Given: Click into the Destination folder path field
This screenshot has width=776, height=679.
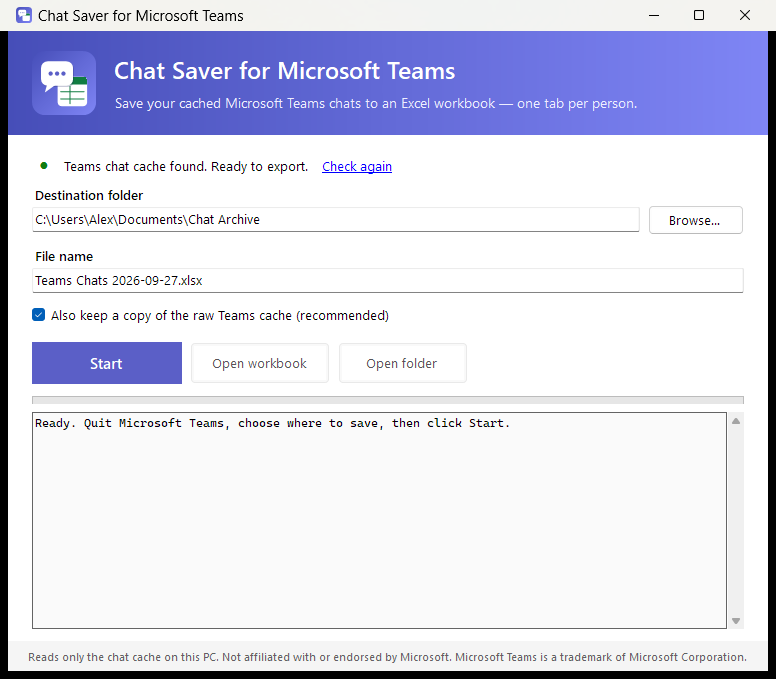Looking at the screenshot, I should coord(336,220).
